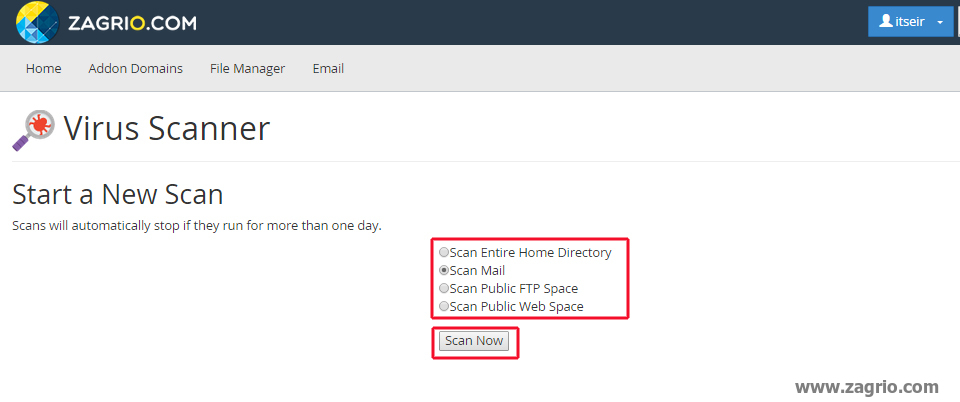
Task: Click the Scan Mail label text
Action: tap(477, 271)
